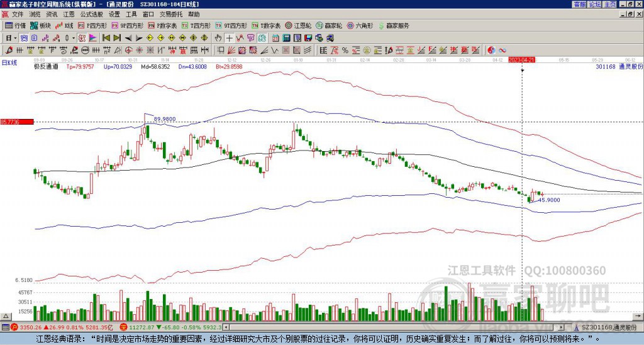The width and height of the screenshot is (644, 345).
Task: Select the hand pan tool
Action: (218, 38)
